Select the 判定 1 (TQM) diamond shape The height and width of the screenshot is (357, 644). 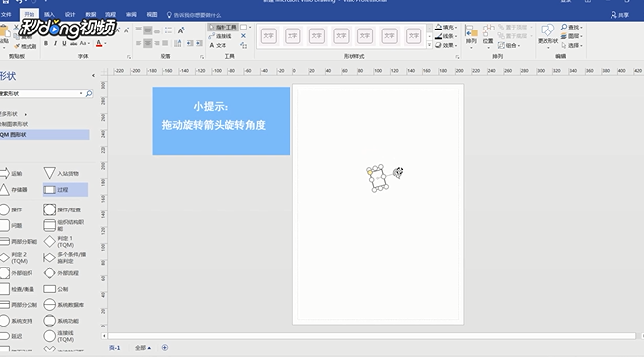pyautogui.click(x=59, y=241)
